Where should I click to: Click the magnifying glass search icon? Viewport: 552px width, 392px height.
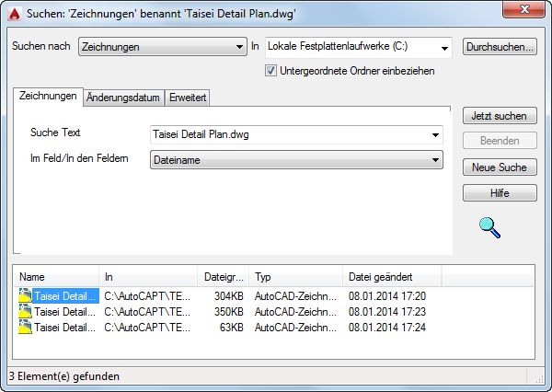tap(489, 227)
